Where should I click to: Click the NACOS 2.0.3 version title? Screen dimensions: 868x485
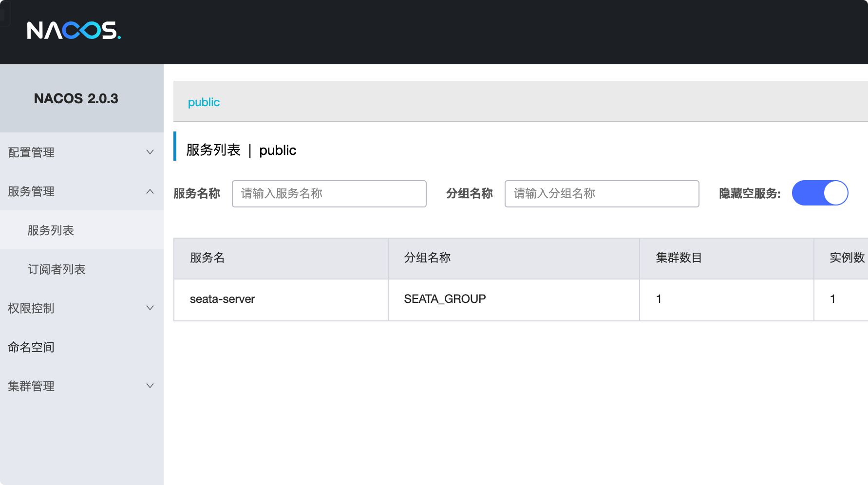(76, 98)
